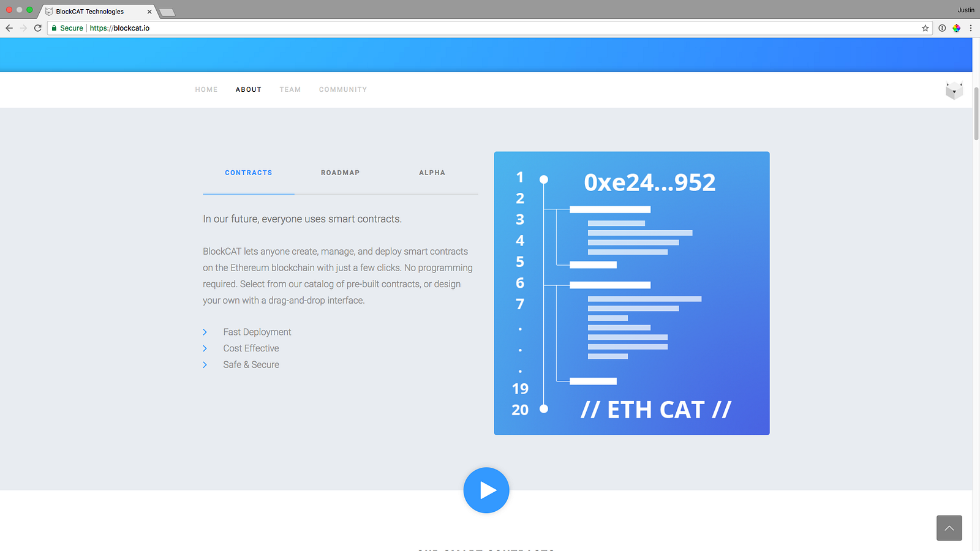The width and height of the screenshot is (980, 551).
Task: Click the chevron beside Cost Effective
Action: point(205,348)
